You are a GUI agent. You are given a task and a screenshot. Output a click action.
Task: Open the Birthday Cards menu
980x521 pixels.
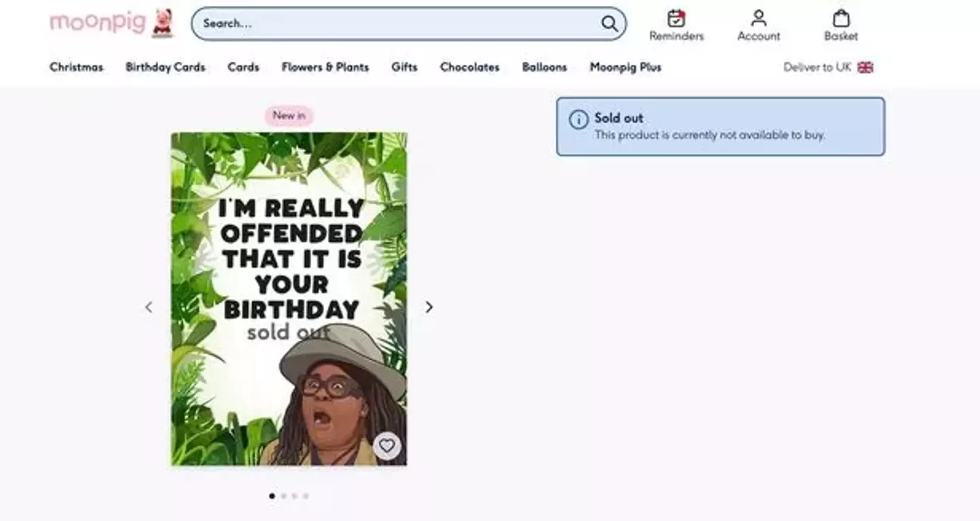[x=165, y=67]
